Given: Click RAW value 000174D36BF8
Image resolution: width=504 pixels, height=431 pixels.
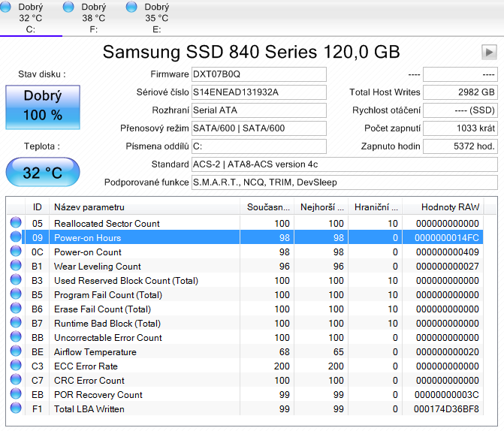Looking at the screenshot, I should 446,409.
